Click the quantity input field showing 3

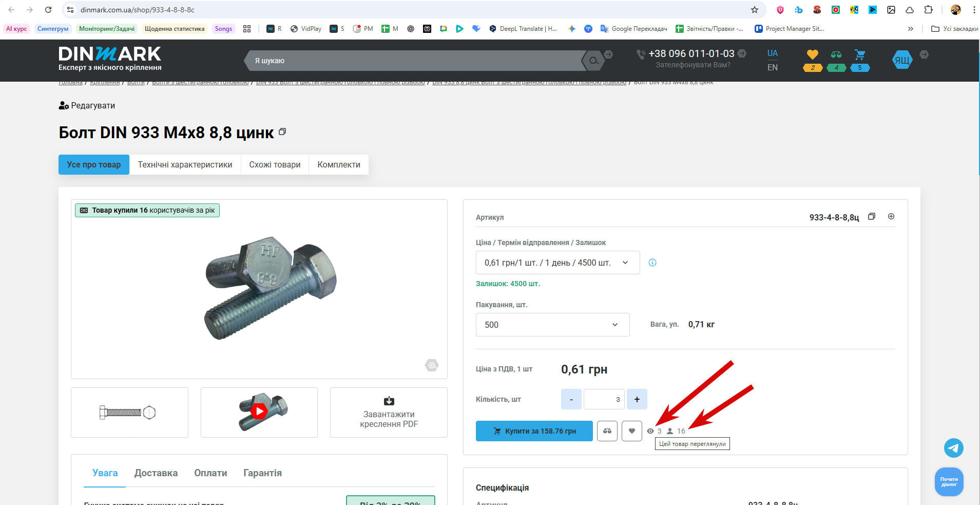pos(604,399)
